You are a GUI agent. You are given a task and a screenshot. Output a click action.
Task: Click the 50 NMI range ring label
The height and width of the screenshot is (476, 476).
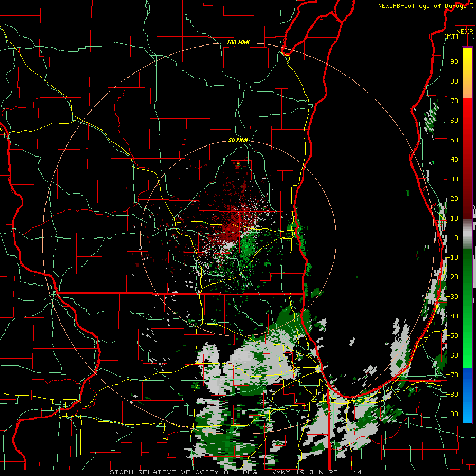[238, 140]
